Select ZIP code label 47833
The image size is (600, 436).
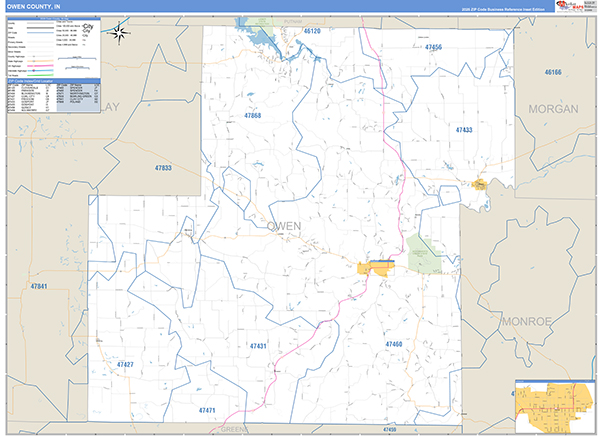tap(163, 168)
